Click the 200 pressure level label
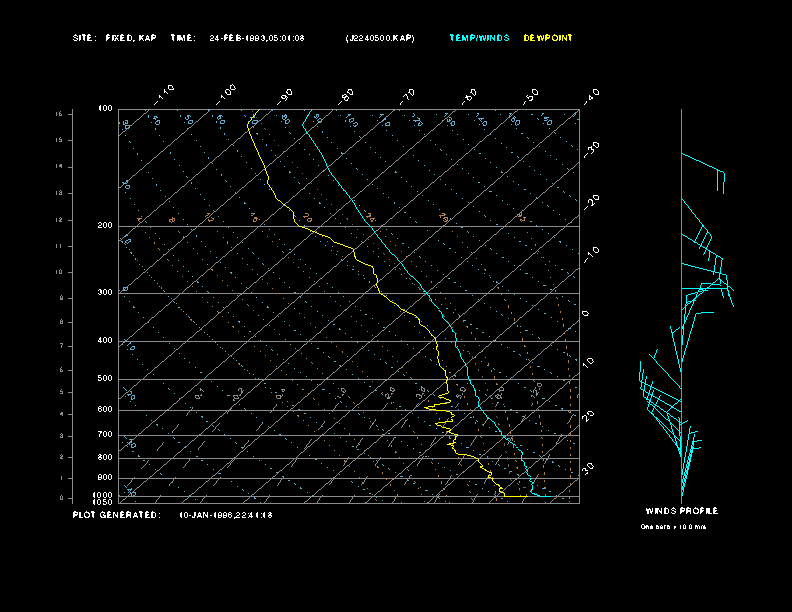Image resolution: width=792 pixels, height=612 pixels. click(105, 226)
